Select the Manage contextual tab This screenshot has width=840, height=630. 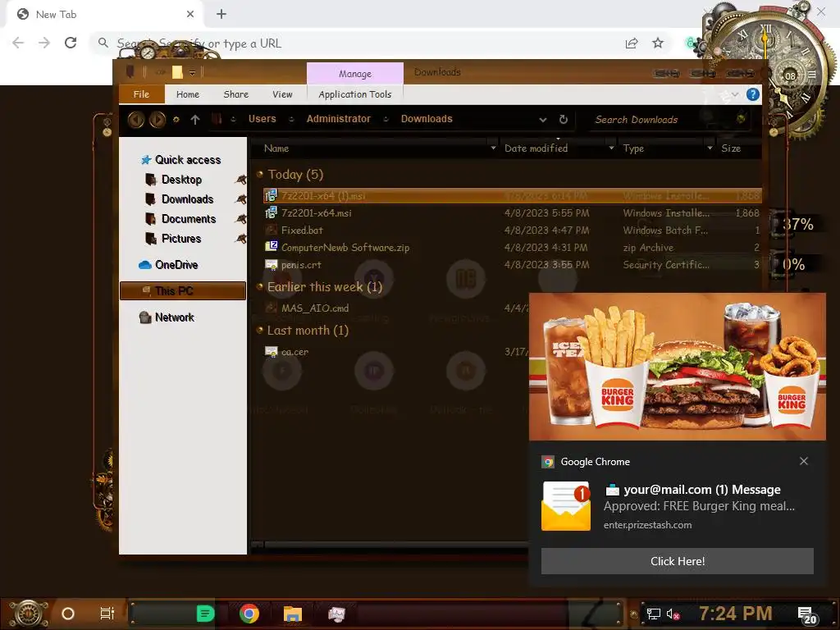click(x=354, y=73)
